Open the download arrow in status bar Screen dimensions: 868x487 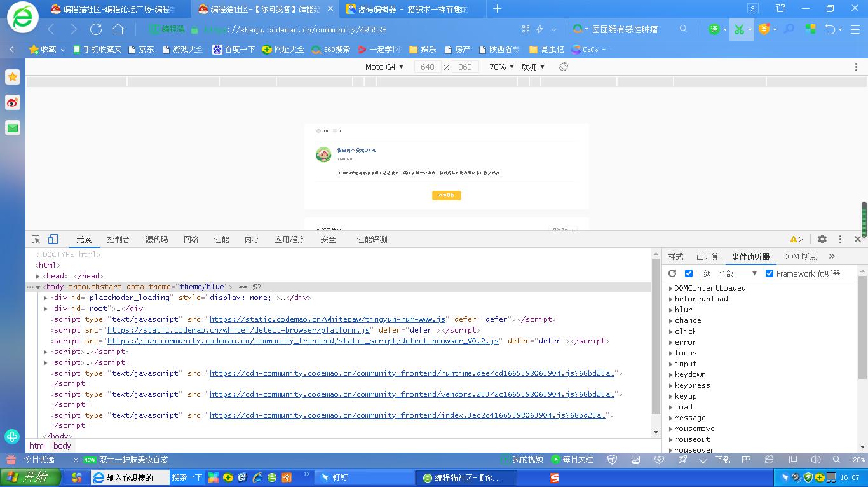pyautogui.click(x=703, y=459)
